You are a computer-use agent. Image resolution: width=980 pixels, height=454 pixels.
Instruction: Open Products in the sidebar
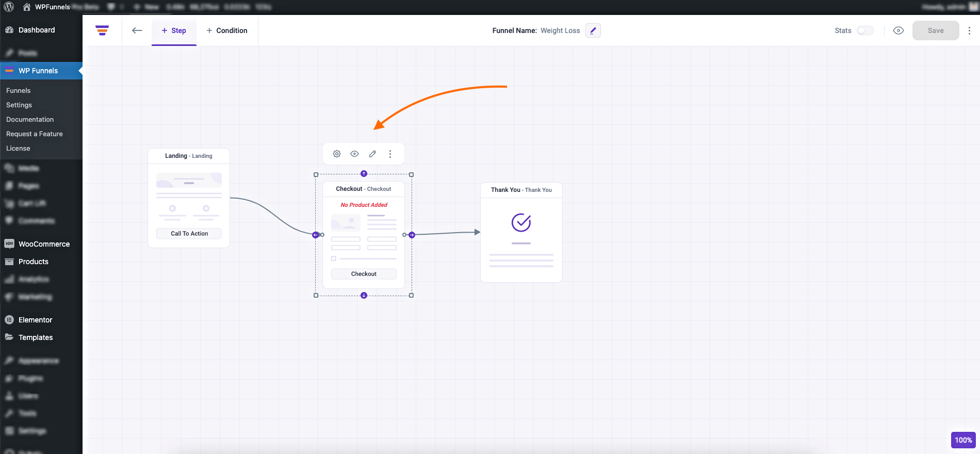click(34, 262)
